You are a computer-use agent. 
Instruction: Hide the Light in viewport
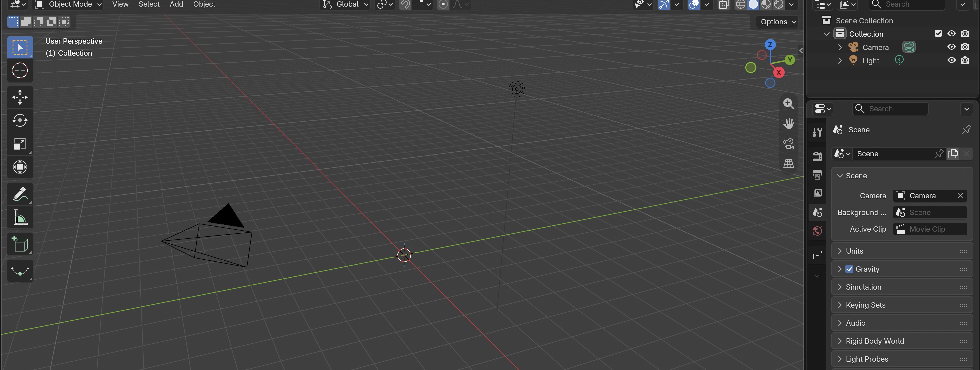pos(951,60)
